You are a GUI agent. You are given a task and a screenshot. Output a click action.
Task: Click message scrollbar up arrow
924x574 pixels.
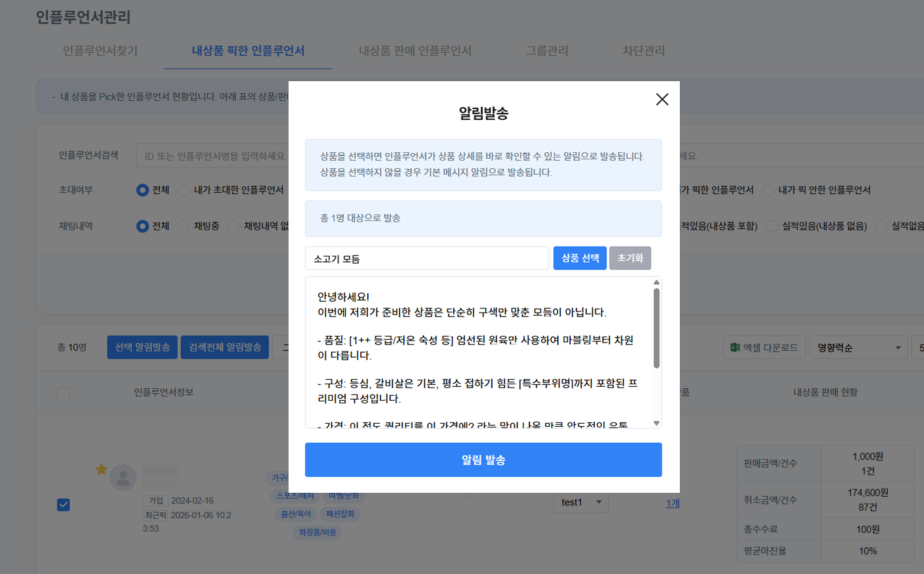[656, 282]
